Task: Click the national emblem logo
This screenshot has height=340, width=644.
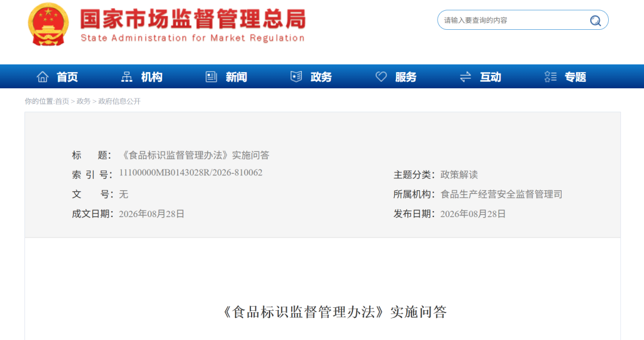Action: pyautogui.click(x=48, y=24)
